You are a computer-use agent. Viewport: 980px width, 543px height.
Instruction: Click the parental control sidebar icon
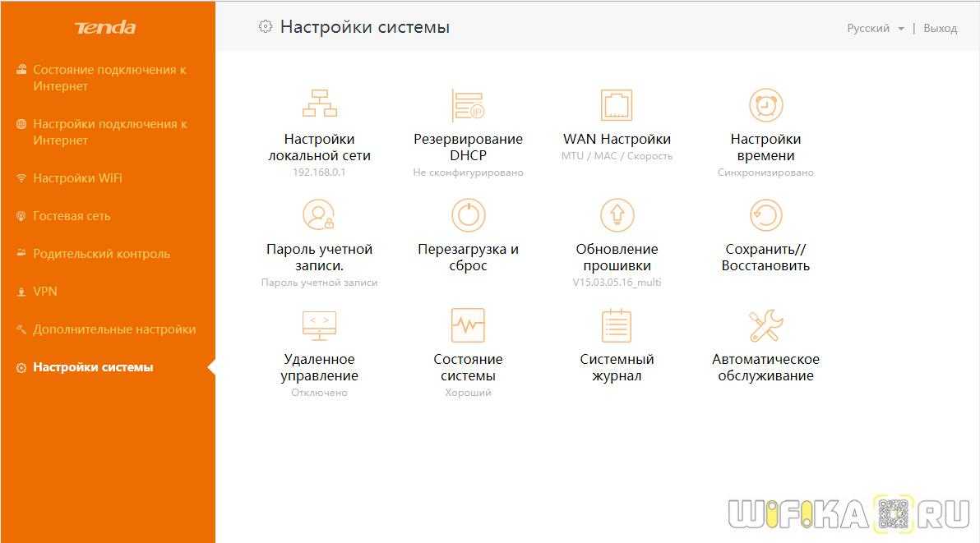point(21,253)
